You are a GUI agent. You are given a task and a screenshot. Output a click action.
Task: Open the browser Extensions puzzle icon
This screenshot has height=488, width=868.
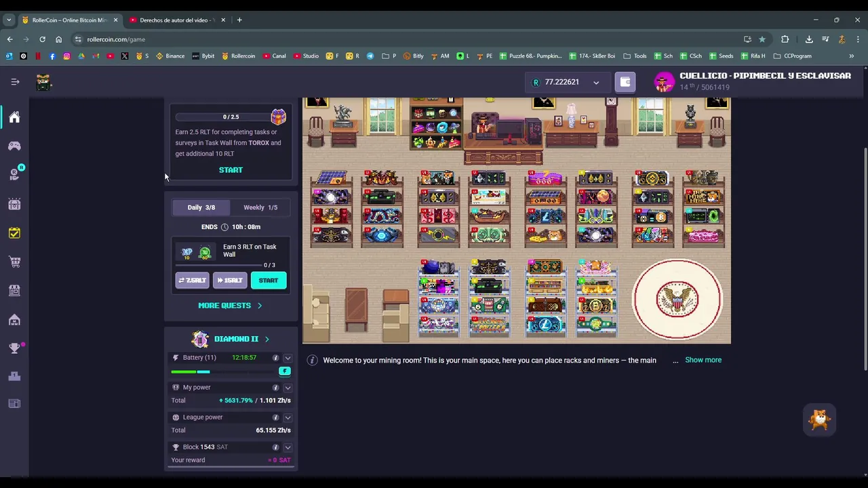pyautogui.click(x=785, y=39)
